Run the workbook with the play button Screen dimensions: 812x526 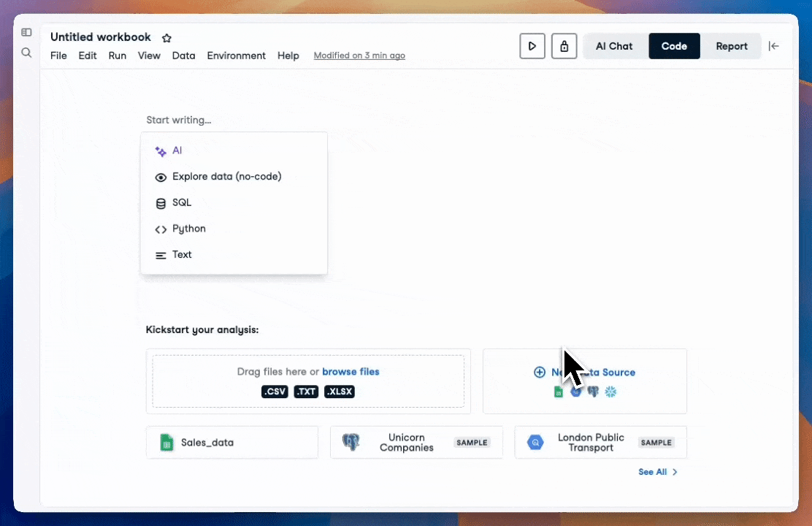tap(532, 46)
